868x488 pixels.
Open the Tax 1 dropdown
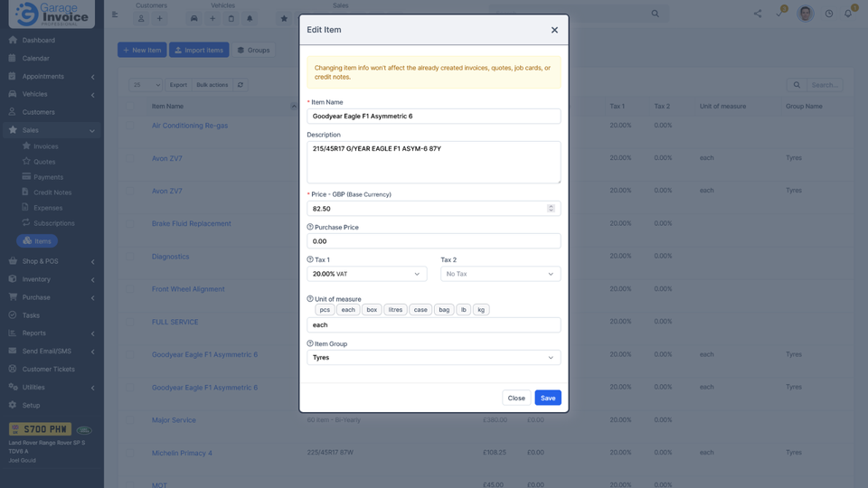[367, 274]
